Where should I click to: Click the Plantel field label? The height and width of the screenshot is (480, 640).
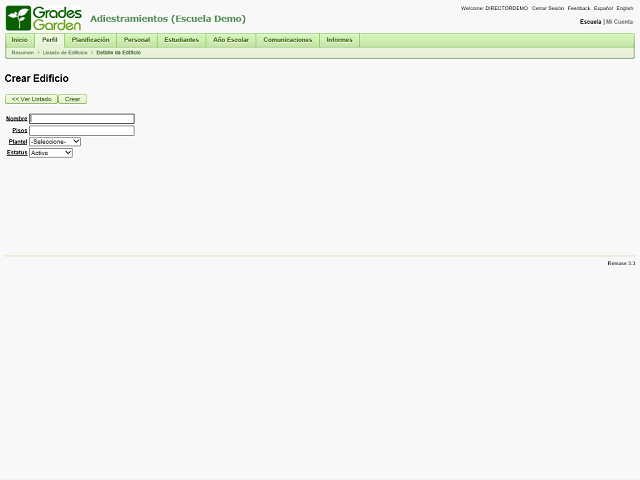(x=18, y=142)
